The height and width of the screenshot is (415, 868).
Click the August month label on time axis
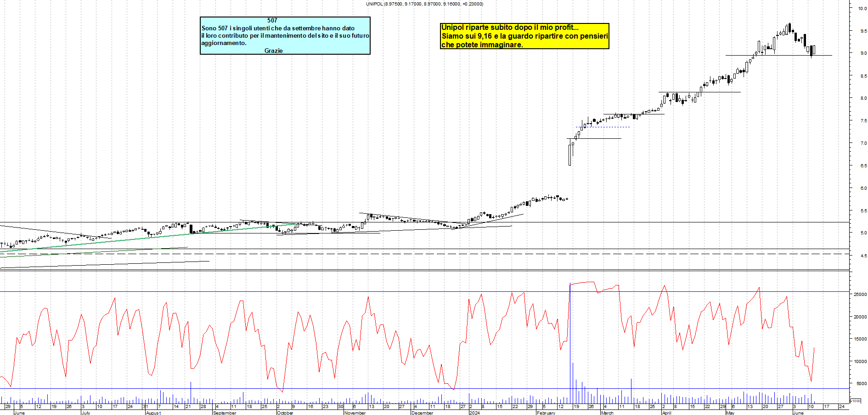click(x=153, y=413)
